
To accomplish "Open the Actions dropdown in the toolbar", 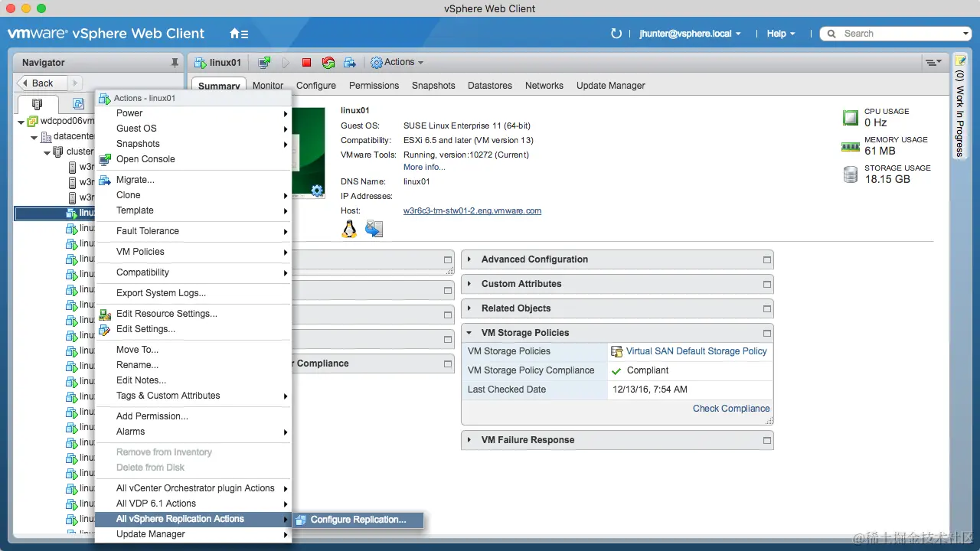I will (397, 62).
